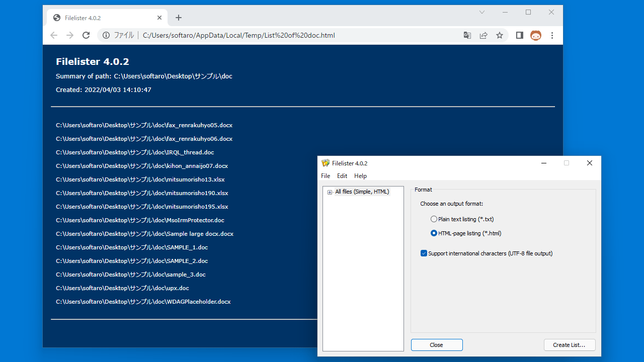Click the browser address bar URL
This screenshot has height=362, width=644.
239,35
